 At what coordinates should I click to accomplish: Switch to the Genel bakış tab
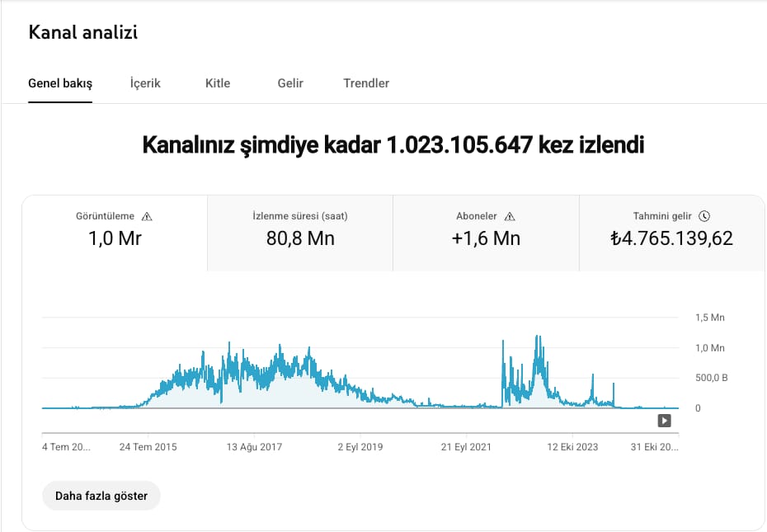60,83
